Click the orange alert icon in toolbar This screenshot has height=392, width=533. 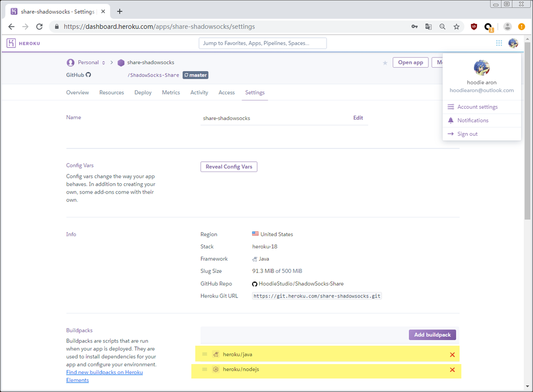[x=521, y=26]
